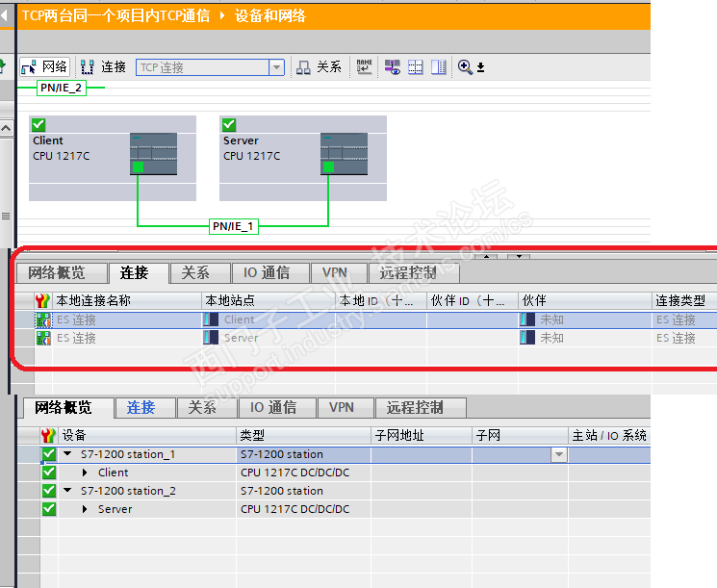The width and height of the screenshot is (717, 588).
Task: Click the show address labels eye icon
Action: tap(392, 67)
